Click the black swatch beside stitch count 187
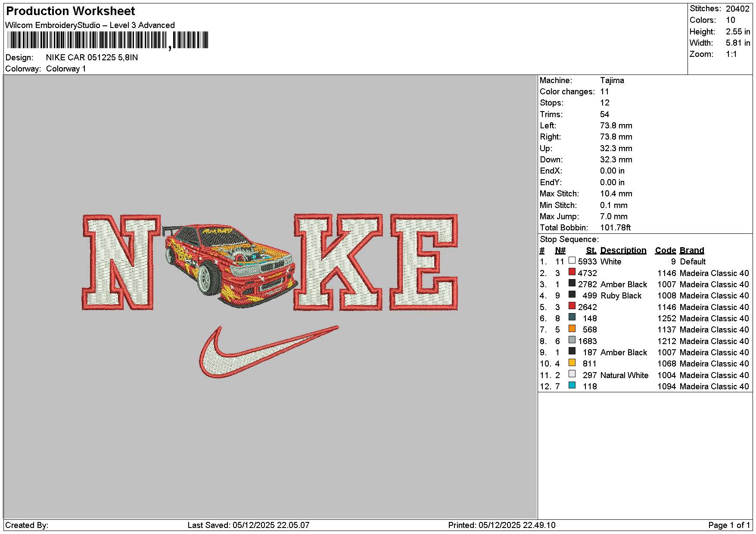 (572, 351)
